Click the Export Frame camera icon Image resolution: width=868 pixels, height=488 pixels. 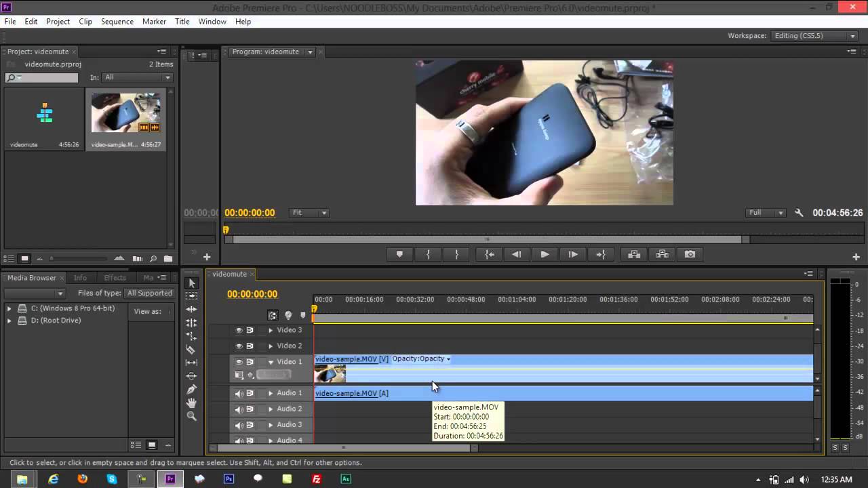tap(690, 254)
